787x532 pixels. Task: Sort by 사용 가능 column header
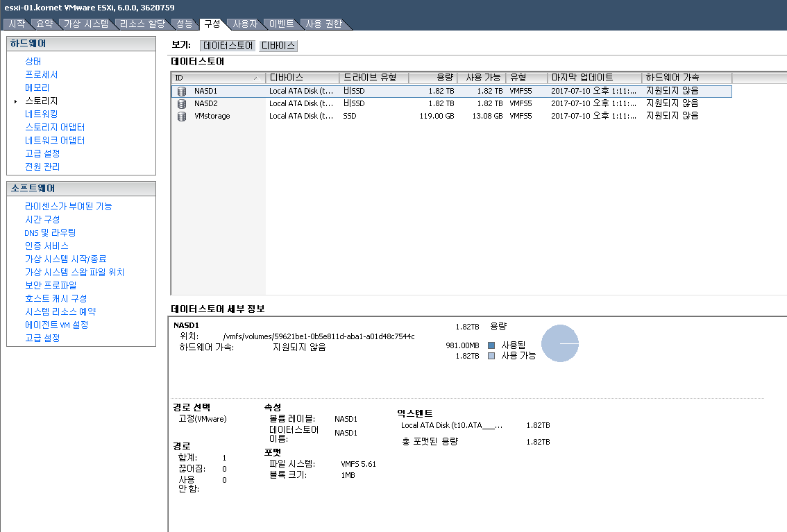(482, 78)
